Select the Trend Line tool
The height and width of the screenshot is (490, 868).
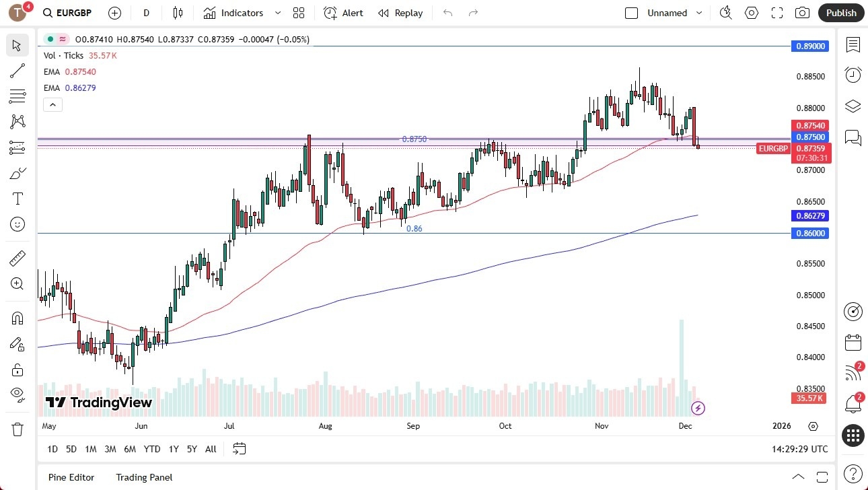(17, 71)
